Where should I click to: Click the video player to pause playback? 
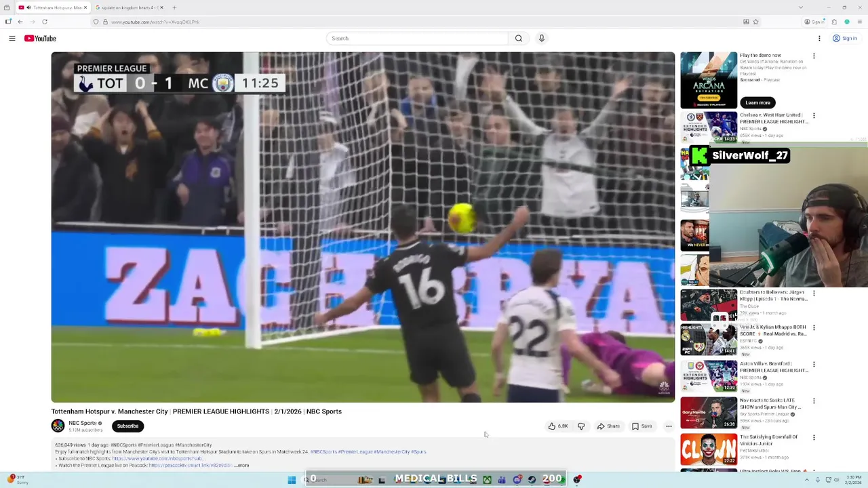[363, 227]
